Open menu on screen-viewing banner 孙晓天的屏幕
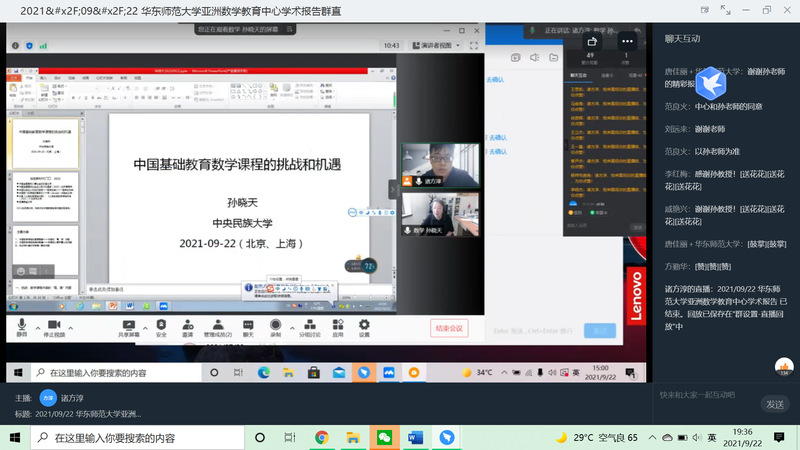The width and height of the screenshot is (800, 450). pyautogui.click(x=289, y=29)
